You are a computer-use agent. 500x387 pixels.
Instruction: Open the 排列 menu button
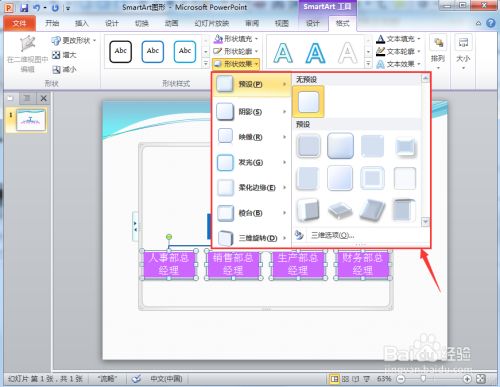(438, 52)
